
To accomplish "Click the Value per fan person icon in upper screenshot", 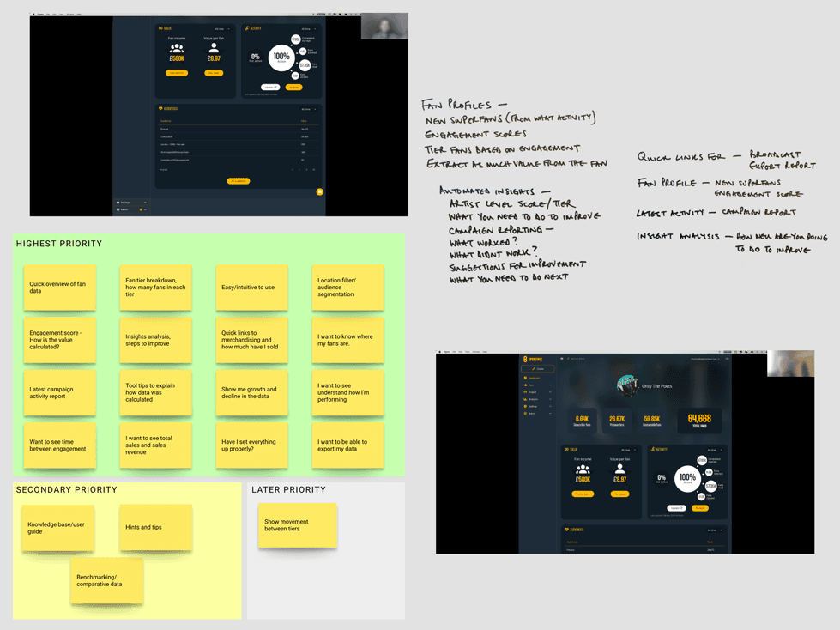I will pyautogui.click(x=214, y=49).
